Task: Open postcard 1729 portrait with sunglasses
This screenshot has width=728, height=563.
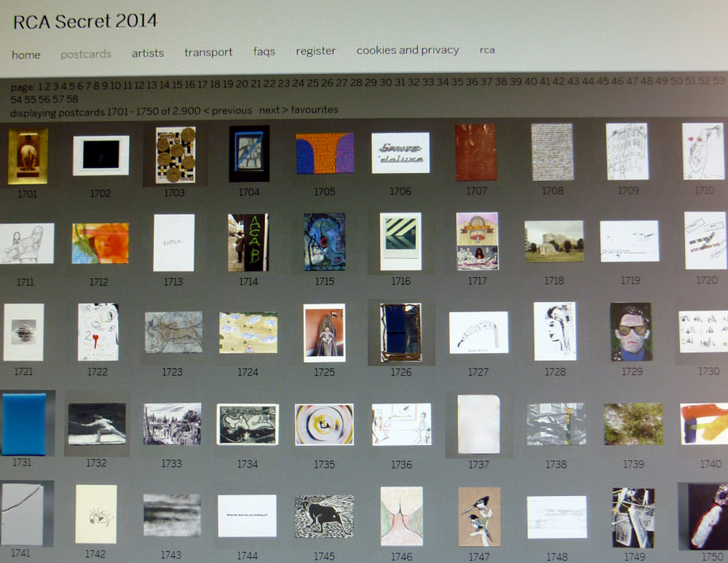Action: click(630, 332)
